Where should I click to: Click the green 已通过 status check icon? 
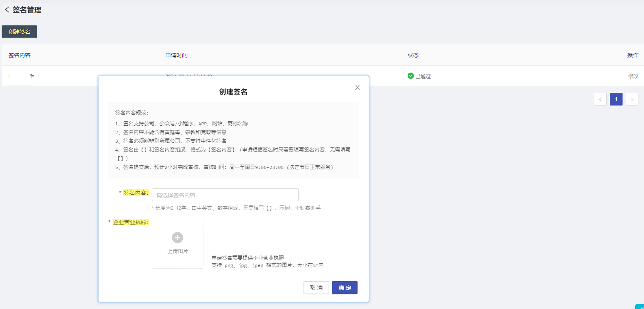(x=411, y=76)
